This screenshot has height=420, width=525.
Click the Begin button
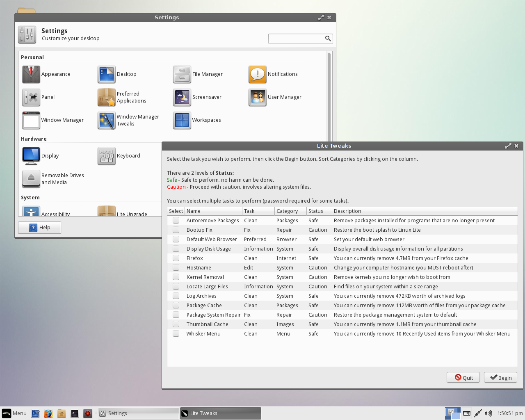pyautogui.click(x=500, y=378)
